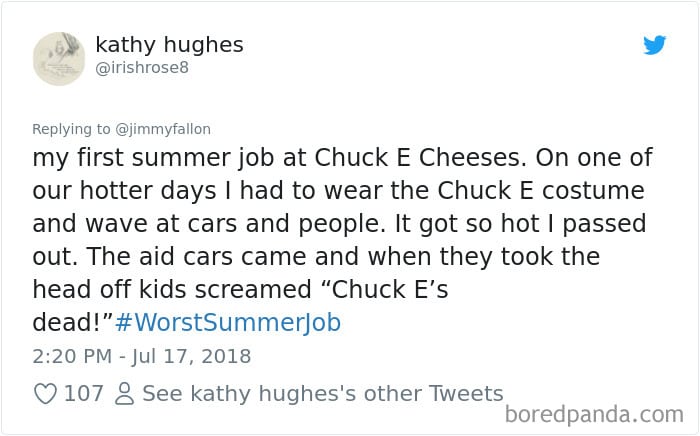Viewport: 700px width, 436px height.
Task: Open the @irishrose8 handle
Action: point(141,68)
